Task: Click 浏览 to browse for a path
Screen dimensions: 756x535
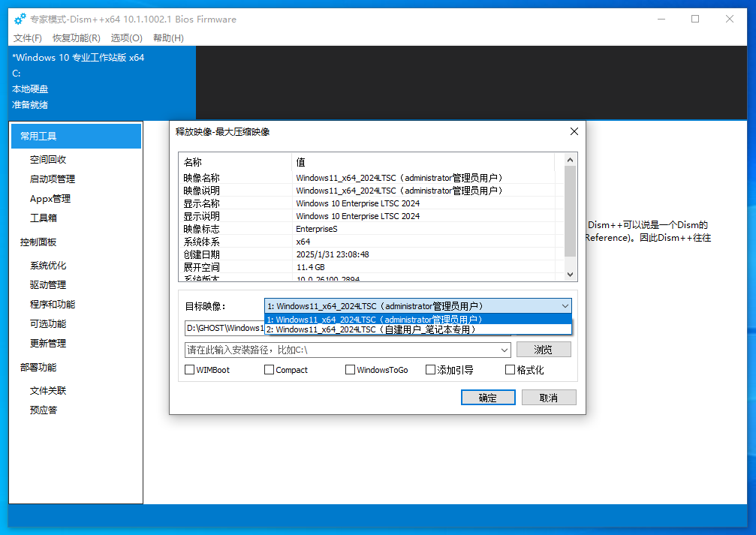Action: pos(544,350)
